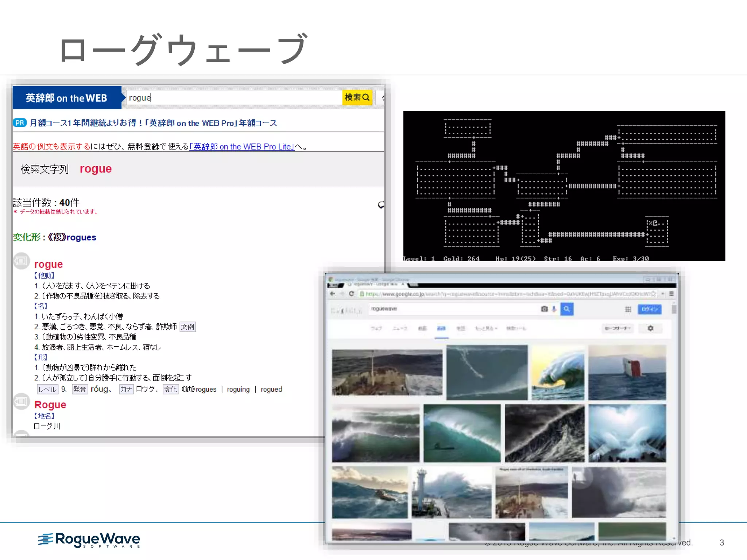The height and width of the screenshot is (560, 747).
Task: Open the 英辞郎 on the WEB logo
Action: 66,98
